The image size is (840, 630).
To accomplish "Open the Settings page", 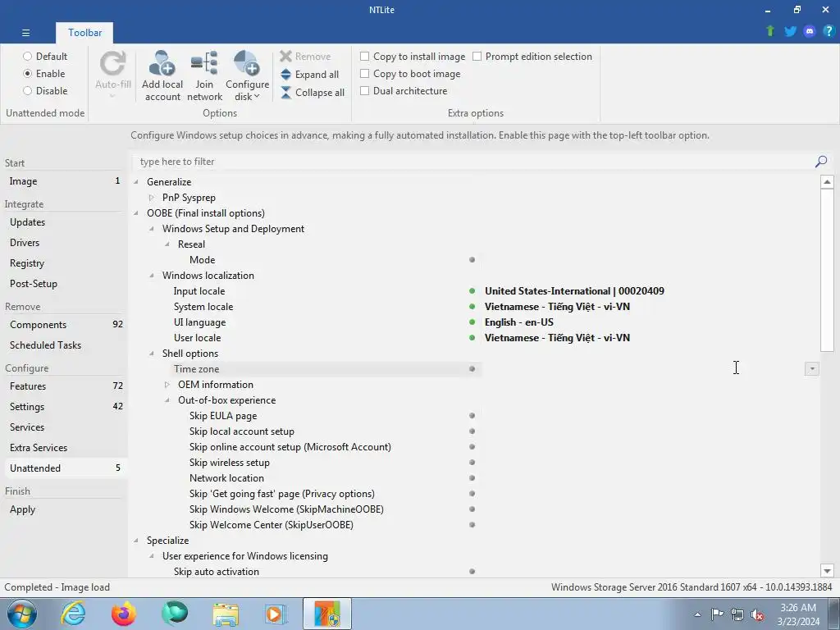I will tap(64, 407).
